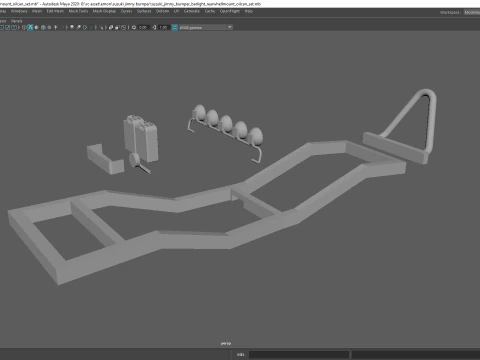Open the Generate menu
The image size is (480, 360).
click(x=192, y=11)
